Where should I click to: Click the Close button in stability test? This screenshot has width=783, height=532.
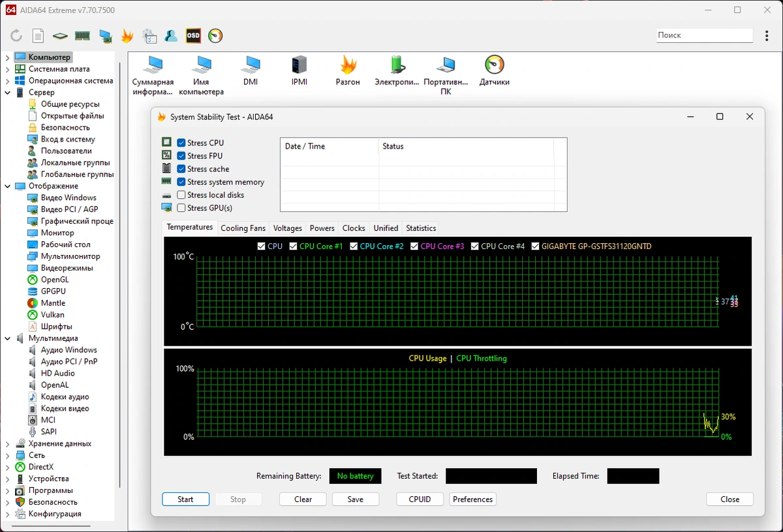click(730, 499)
